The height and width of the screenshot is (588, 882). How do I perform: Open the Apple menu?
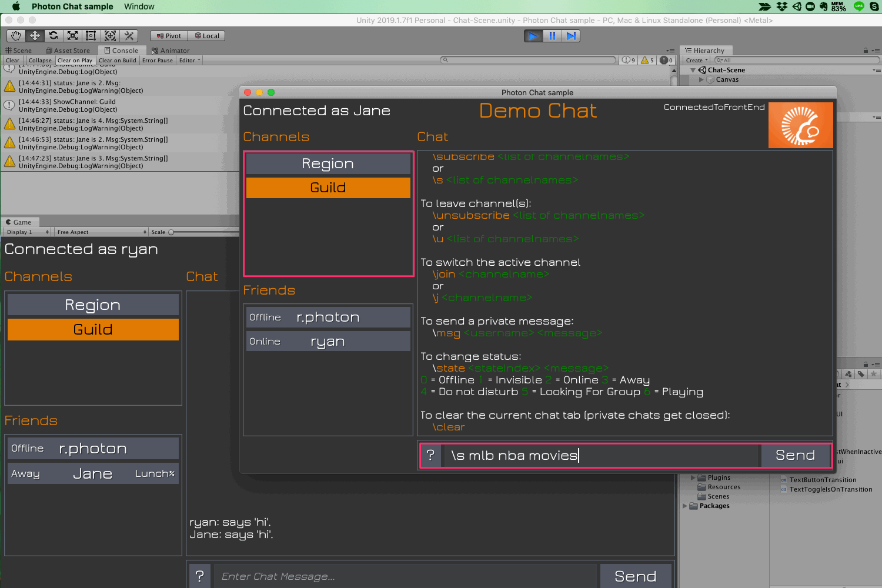click(16, 6)
